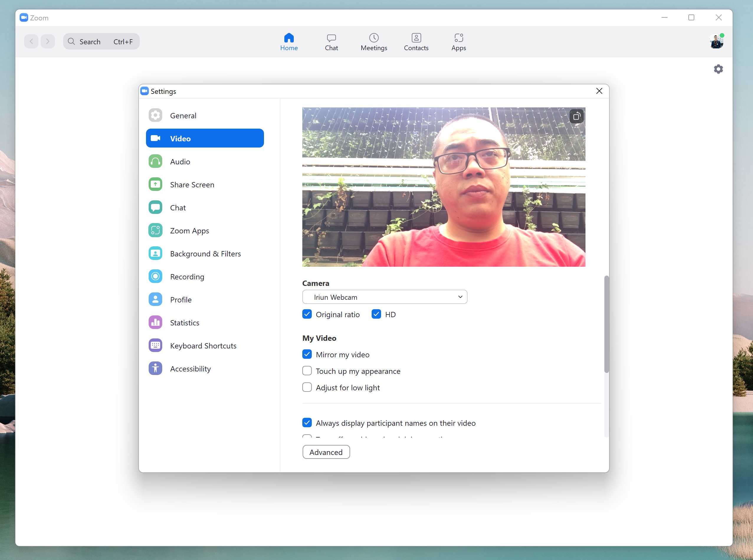Go forward with the right arrow button

tap(48, 41)
